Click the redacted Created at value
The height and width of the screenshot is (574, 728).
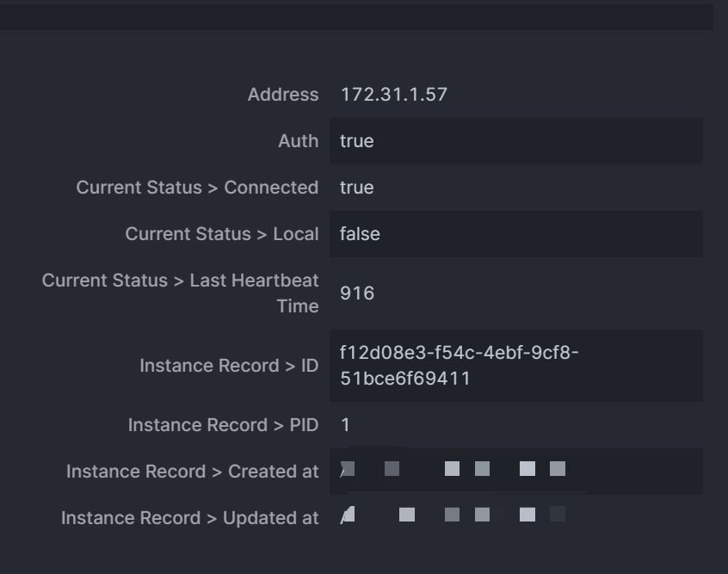[453, 470]
